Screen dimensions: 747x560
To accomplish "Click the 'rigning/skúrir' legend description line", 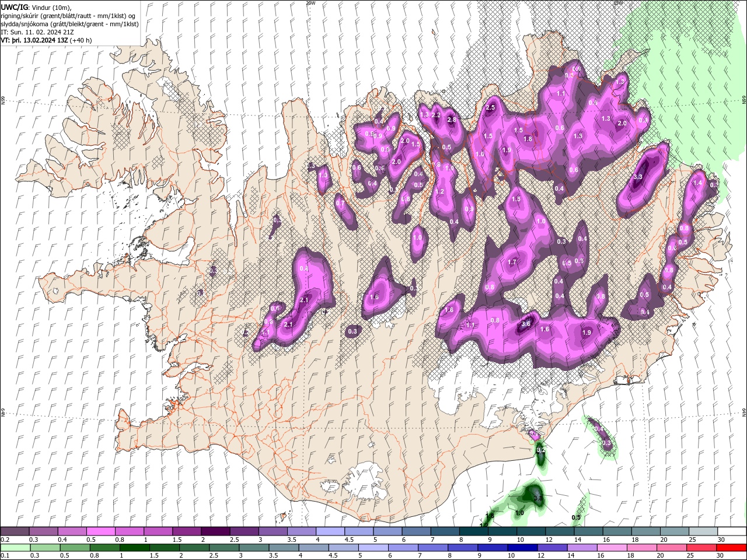I will pos(68,16).
